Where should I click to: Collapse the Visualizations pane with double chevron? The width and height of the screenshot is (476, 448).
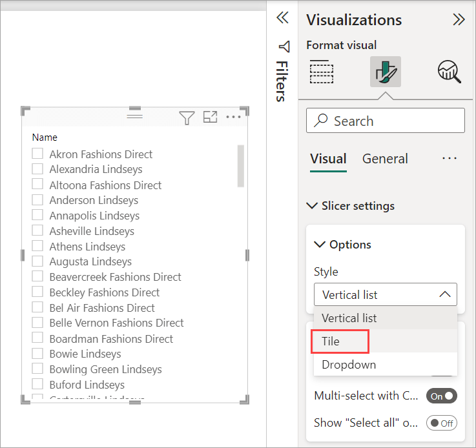pos(459,19)
